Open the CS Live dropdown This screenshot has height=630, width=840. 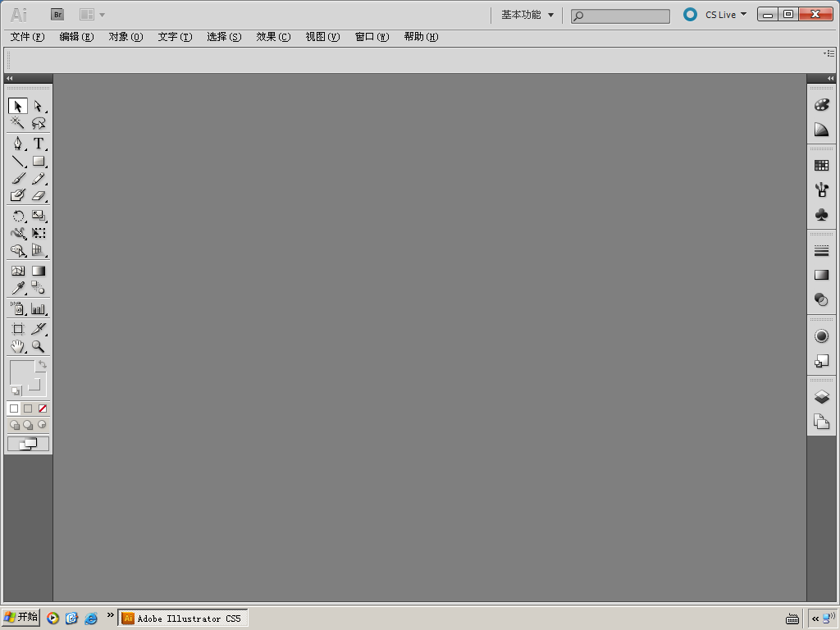pyautogui.click(x=726, y=15)
